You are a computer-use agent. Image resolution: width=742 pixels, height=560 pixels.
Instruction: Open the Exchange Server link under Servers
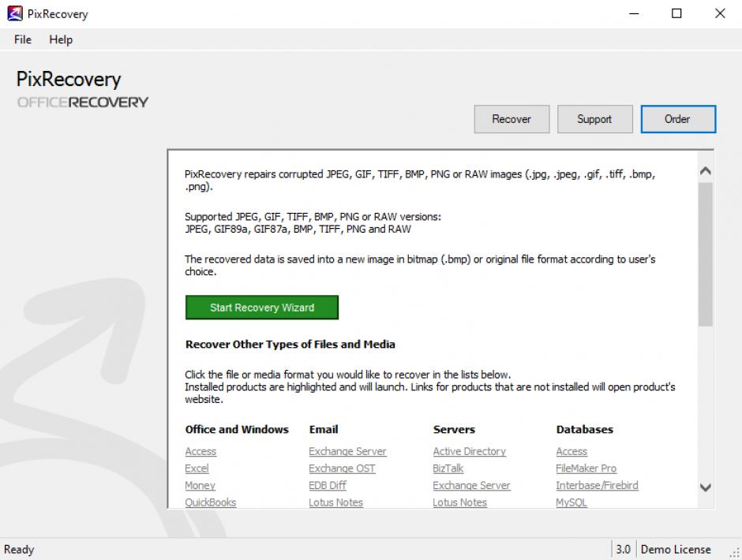472,485
